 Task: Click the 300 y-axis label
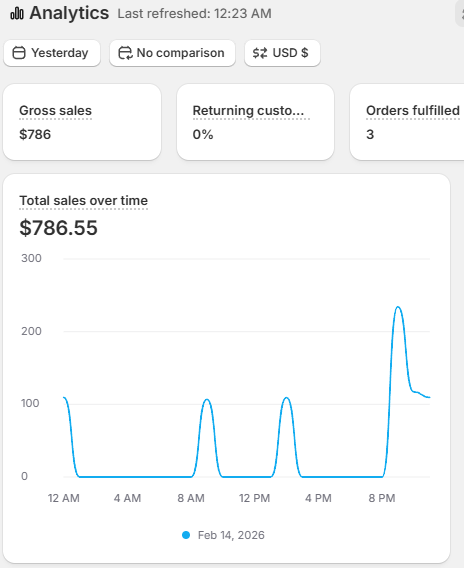(x=31, y=258)
